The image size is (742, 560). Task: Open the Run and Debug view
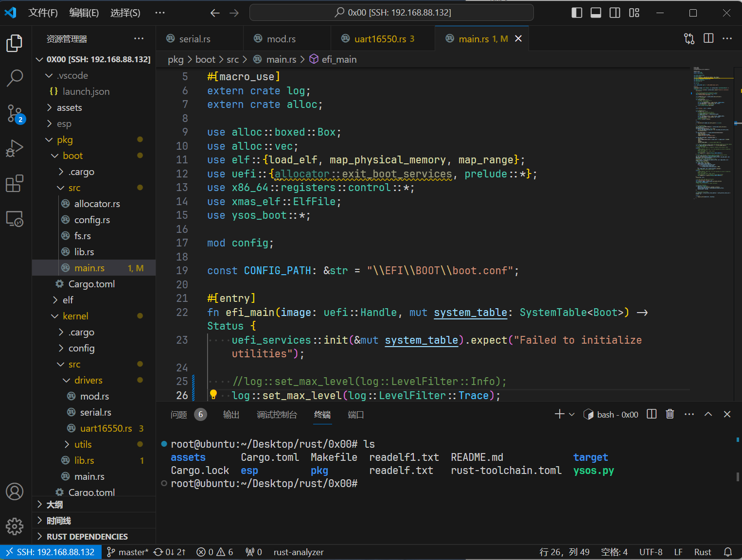click(15, 148)
